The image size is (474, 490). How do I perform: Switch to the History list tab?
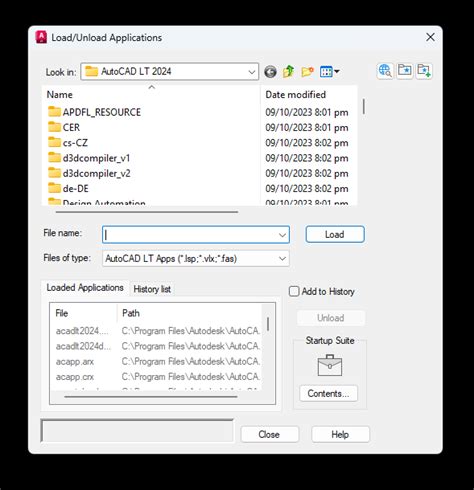(x=152, y=289)
